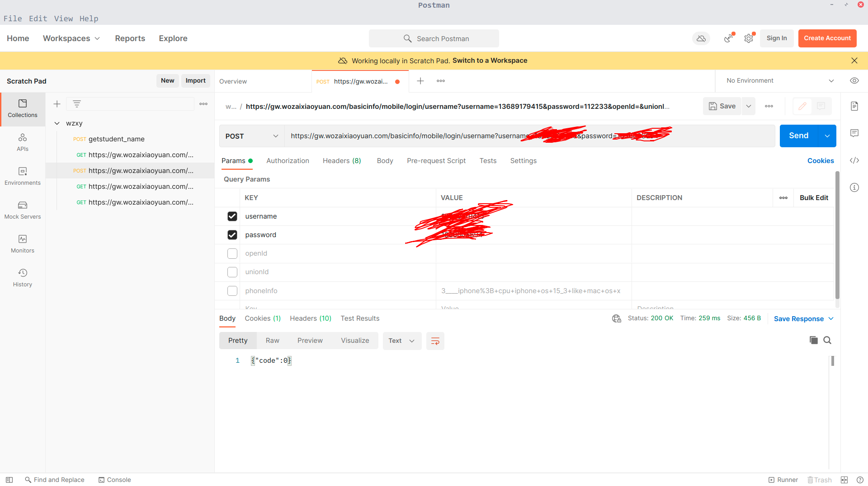
Task: Open the Collections sidebar panel
Action: (x=23, y=109)
